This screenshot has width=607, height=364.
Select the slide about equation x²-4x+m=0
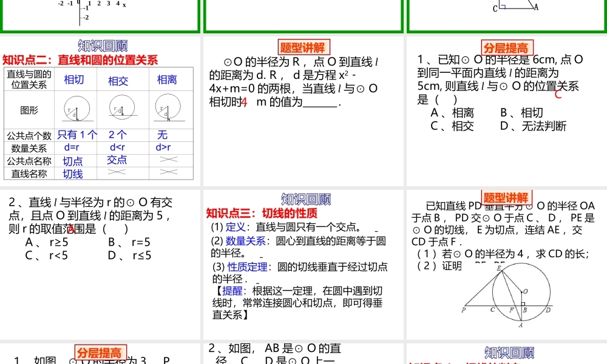[303, 111]
